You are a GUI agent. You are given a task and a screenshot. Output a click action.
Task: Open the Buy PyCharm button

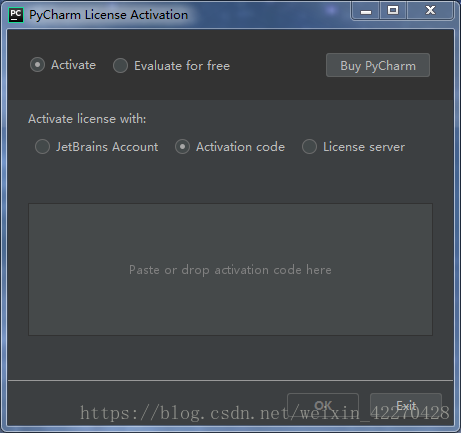tap(378, 65)
